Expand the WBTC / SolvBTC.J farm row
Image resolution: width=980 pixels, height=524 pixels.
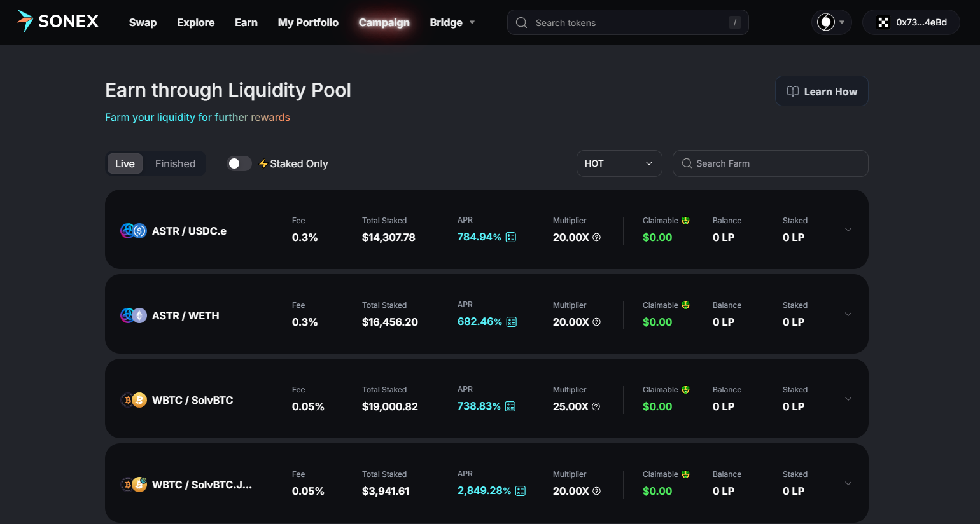coord(848,483)
